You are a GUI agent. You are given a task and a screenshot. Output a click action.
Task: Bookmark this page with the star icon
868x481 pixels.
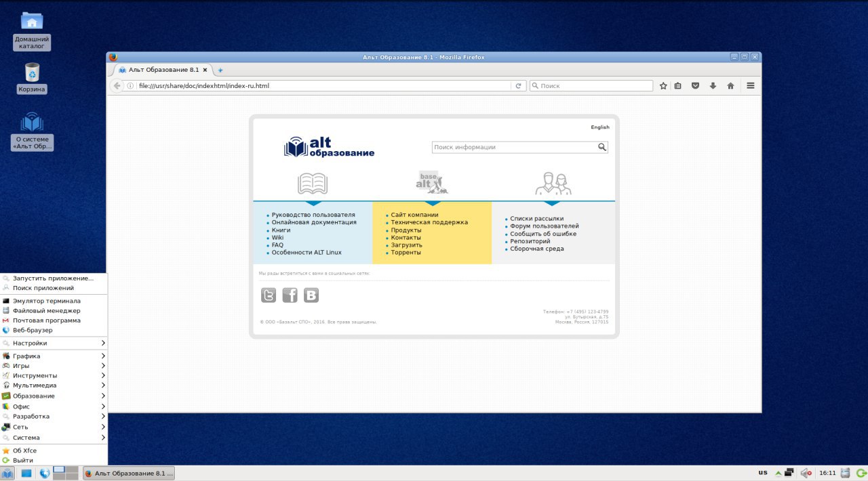[663, 86]
